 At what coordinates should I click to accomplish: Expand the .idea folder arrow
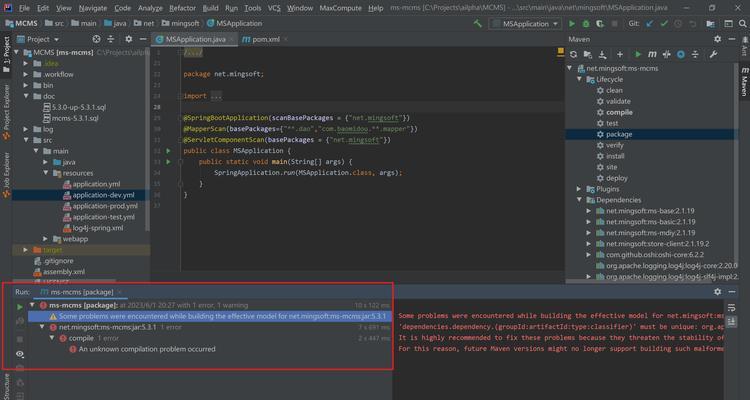26,64
